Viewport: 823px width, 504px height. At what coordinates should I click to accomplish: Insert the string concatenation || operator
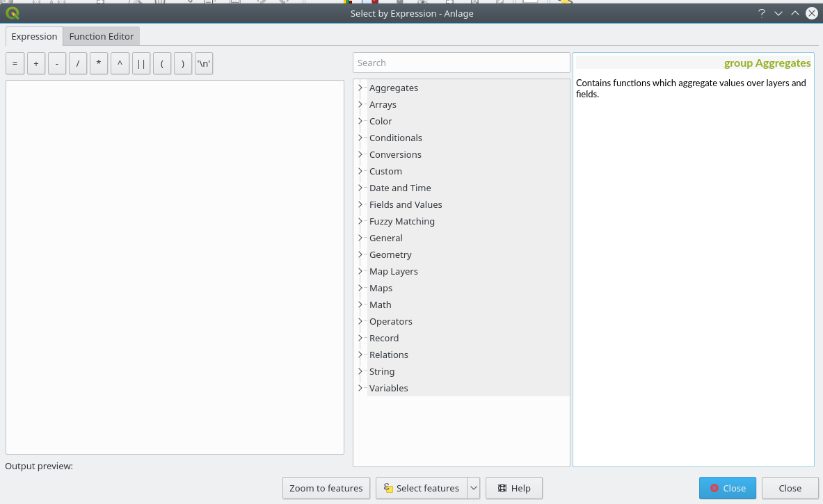tap(141, 63)
